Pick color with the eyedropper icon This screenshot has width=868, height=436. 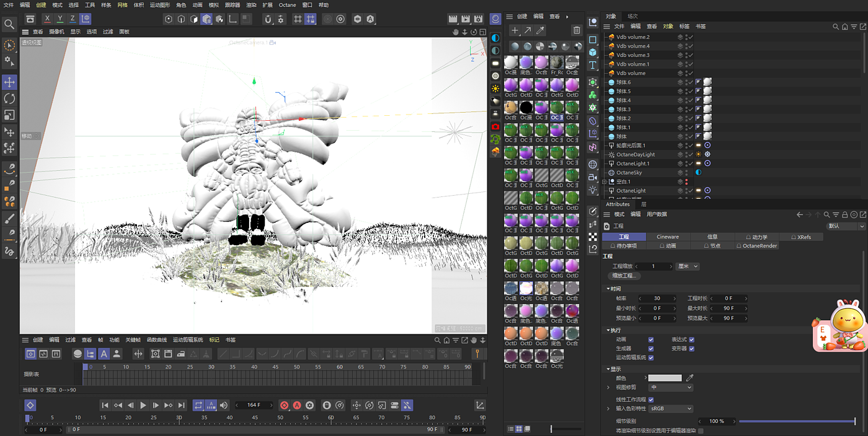(x=689, y=378)
